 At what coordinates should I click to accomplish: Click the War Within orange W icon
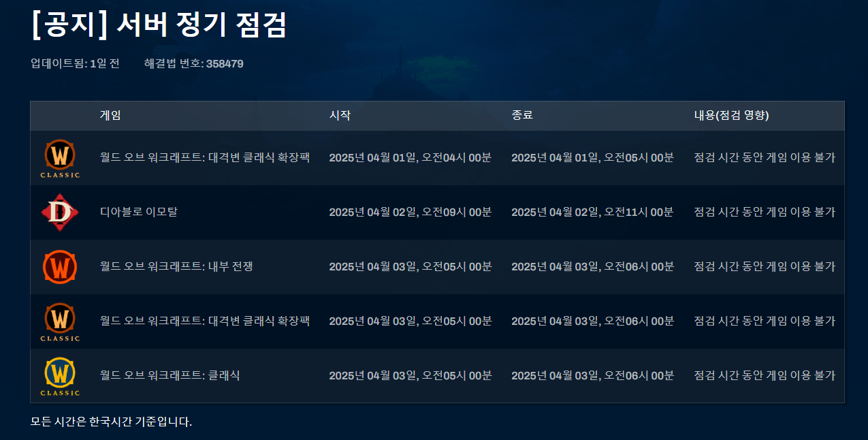point(60,267)
